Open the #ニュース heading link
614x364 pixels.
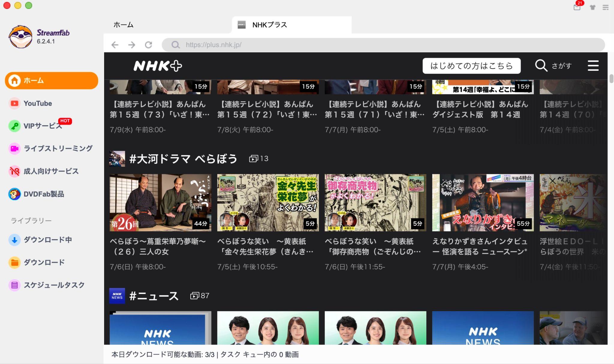[x=154, y=296]
